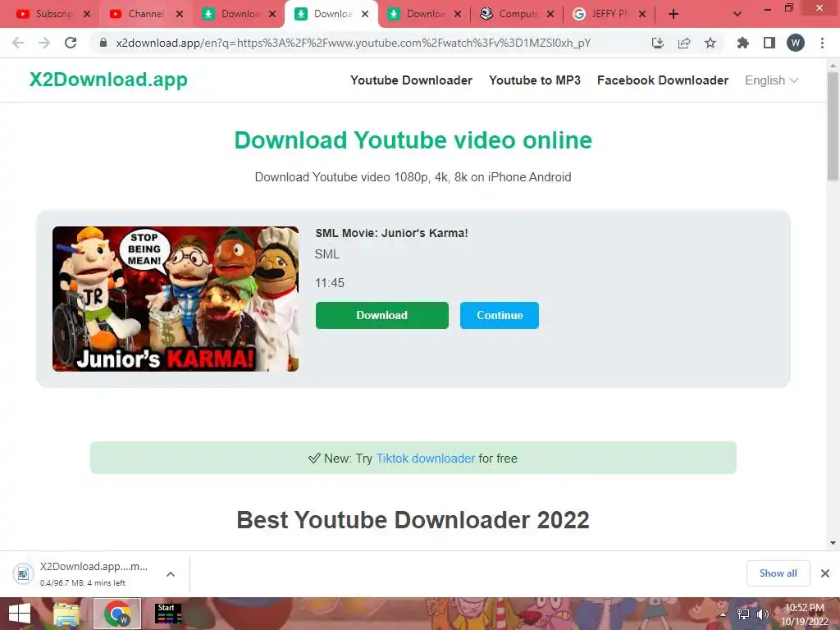Bookmark this page with the star icon
Screen dimensions: 840x630
point(710,43)
